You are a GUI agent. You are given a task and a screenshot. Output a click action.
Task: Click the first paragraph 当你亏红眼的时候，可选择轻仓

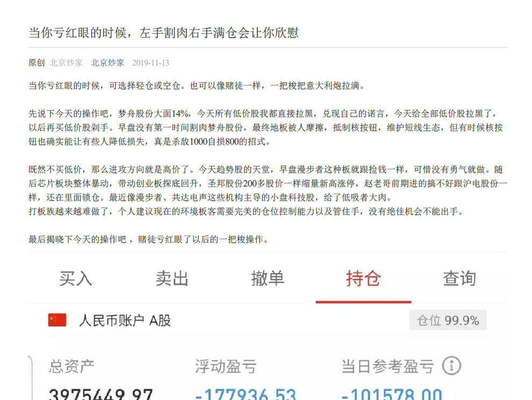[x=197, y=85]
